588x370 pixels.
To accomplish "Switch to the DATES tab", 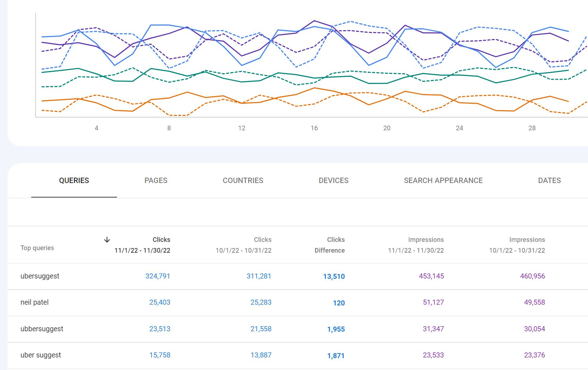I will click(x=549, y=181).
